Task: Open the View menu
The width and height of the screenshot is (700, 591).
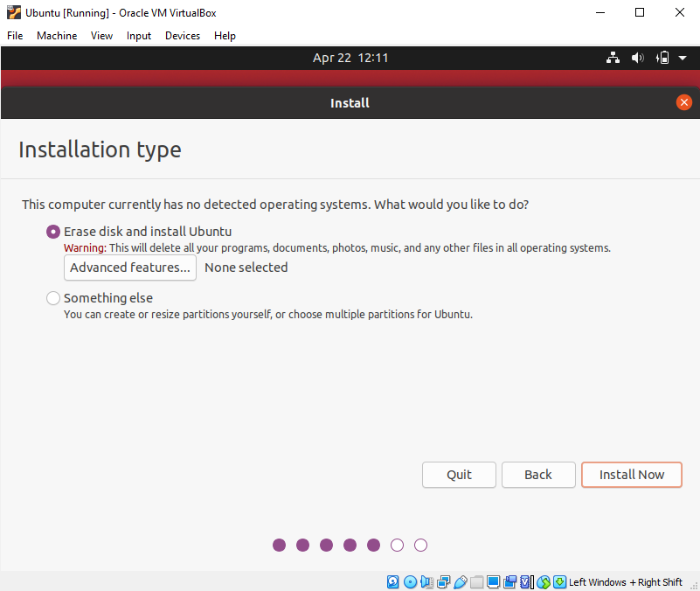Action: tap(101, 36)
